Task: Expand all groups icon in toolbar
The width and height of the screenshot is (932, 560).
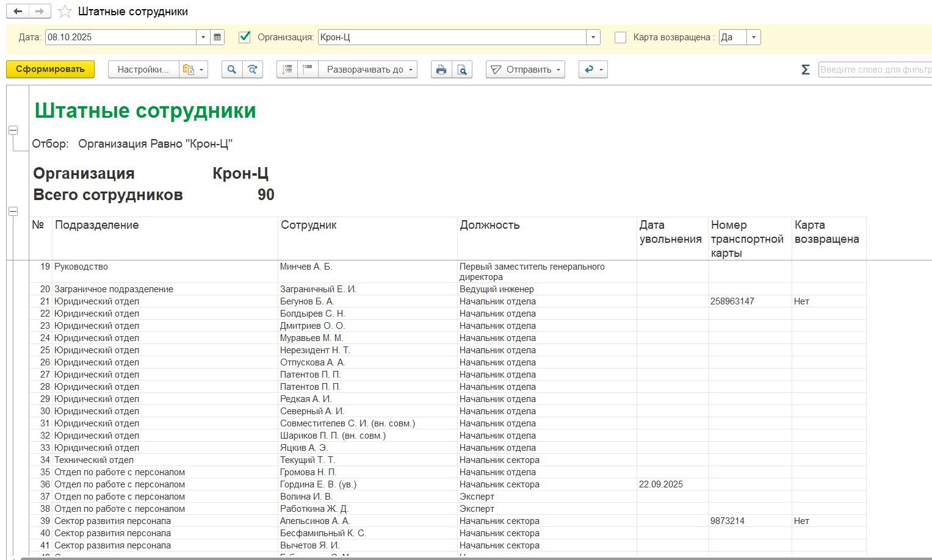Action: click(x=287, y=70)
